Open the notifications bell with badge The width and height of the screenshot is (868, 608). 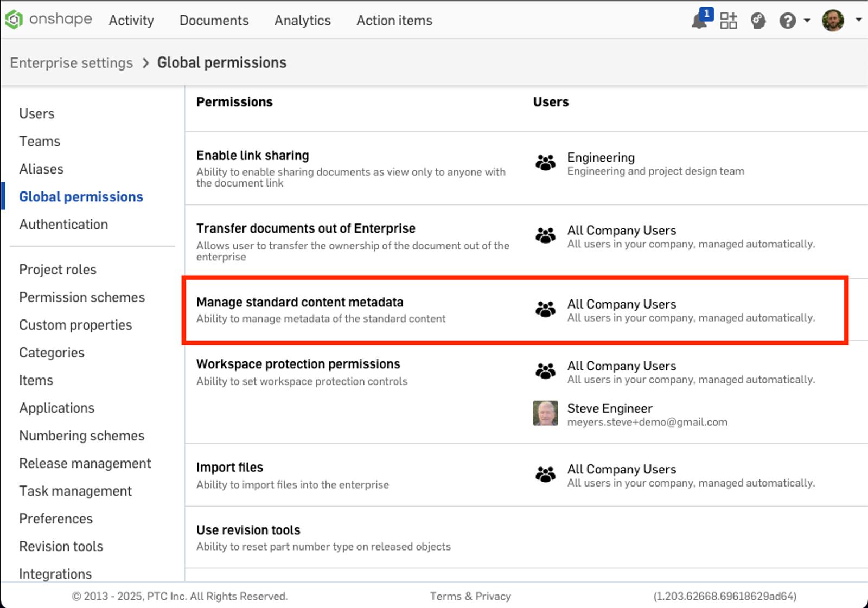tap(699, 22)
